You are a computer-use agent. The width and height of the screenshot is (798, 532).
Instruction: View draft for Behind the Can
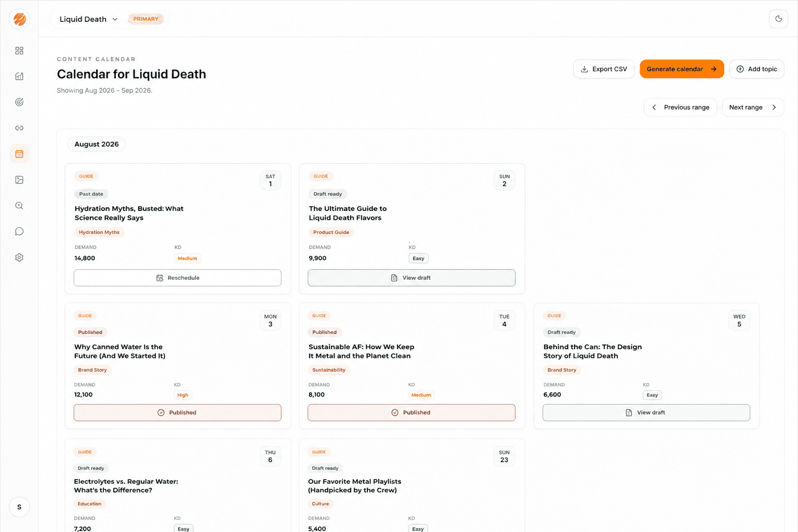[x=646, y=413]
